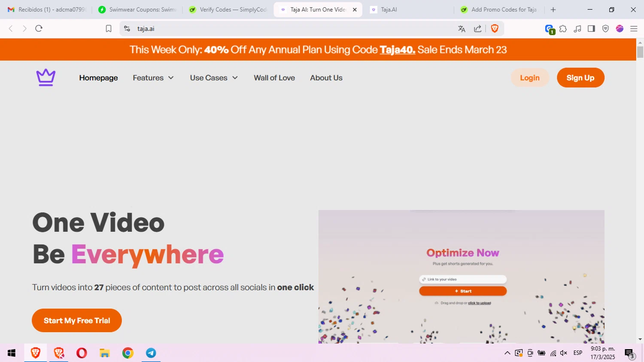644x362 pixels.
Task: Open the second Brave icon in taskbar
Action: pos(59,353)
